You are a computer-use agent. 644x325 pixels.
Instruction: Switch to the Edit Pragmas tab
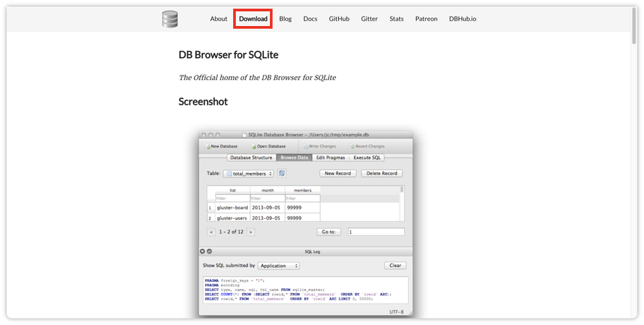click(331, 157)
